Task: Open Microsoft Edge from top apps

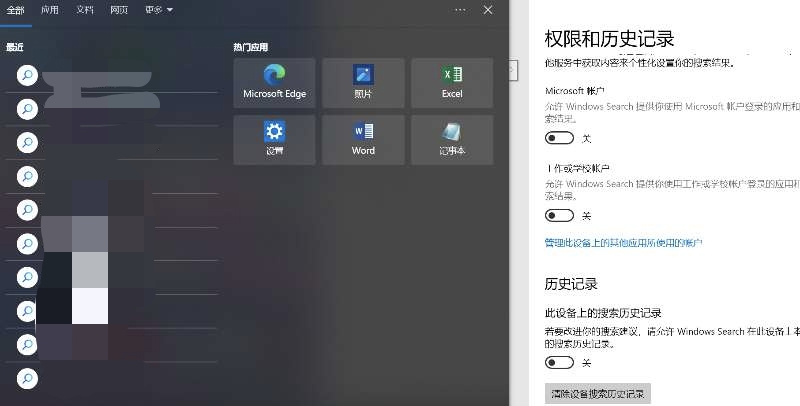Action: (274, 83)
